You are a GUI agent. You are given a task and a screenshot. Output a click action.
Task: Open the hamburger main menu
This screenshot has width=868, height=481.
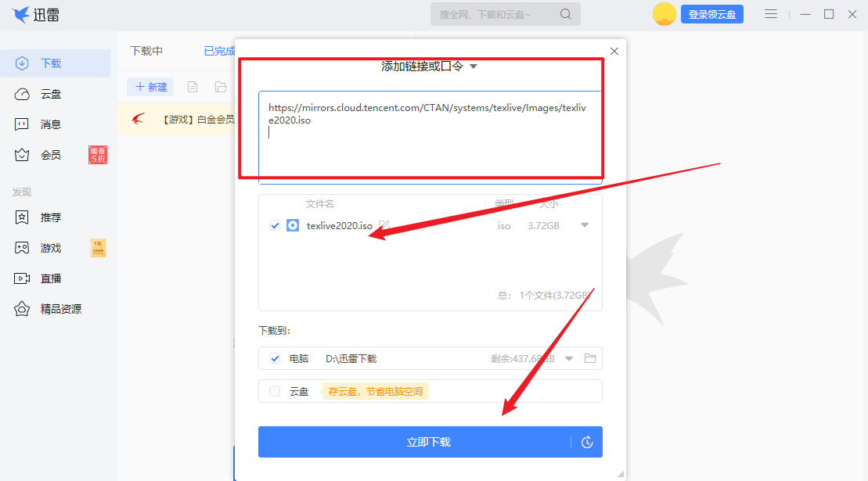771,14
